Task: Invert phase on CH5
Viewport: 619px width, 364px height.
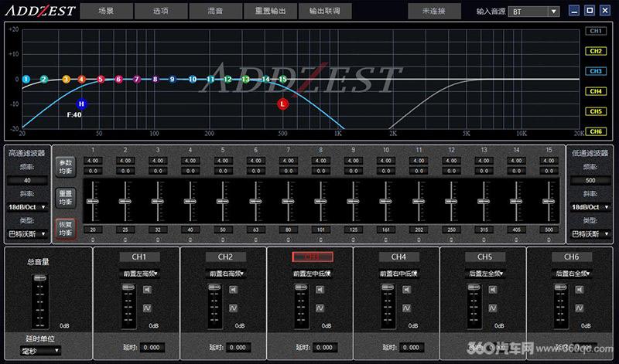Action: [x=493, y=308]
